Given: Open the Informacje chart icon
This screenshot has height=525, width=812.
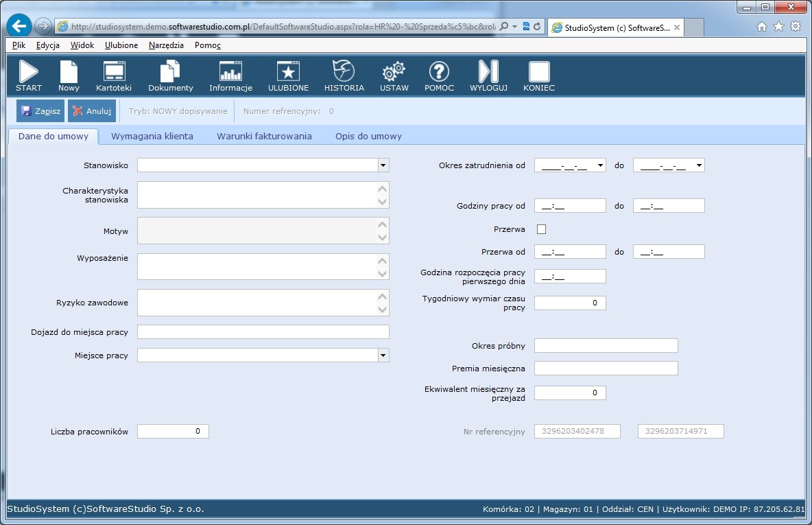Looking at the screenshot, I should pyautogui.click(x=230, y=75).
